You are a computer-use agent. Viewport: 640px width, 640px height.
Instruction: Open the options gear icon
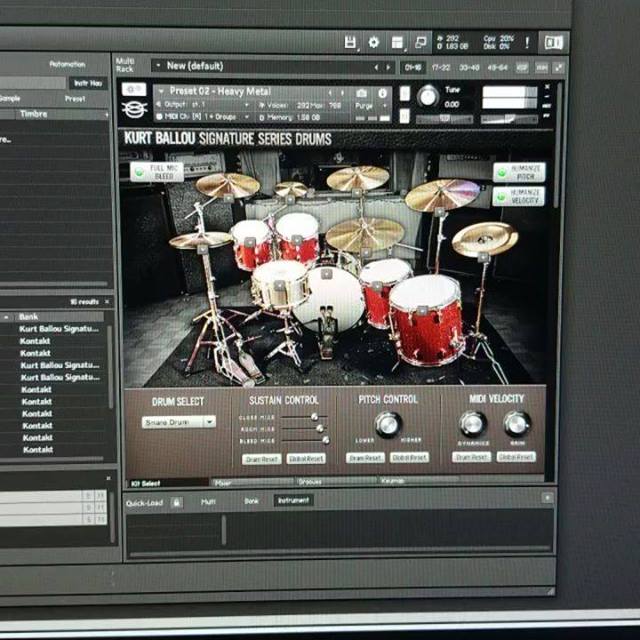point(373,42)
